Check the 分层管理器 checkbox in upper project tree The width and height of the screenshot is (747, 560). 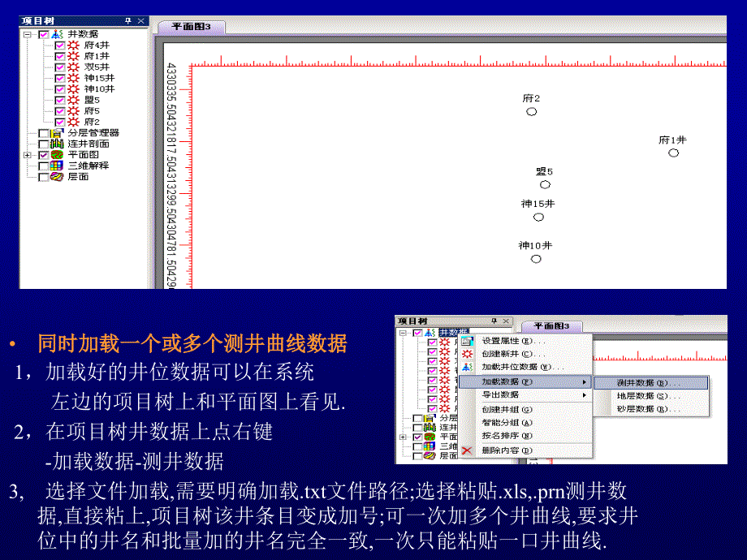(x=43, y=133)
